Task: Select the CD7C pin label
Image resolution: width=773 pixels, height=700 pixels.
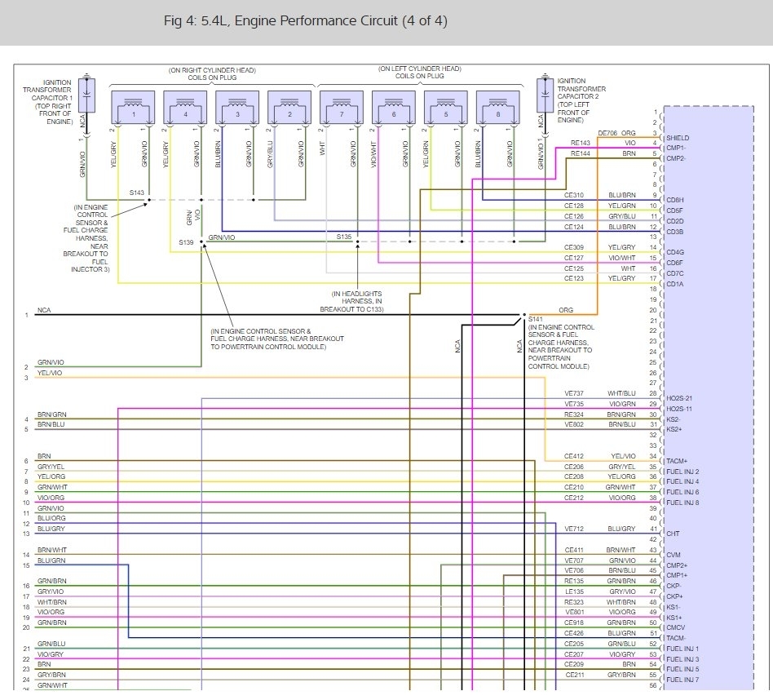Action: tap(675, 274)
